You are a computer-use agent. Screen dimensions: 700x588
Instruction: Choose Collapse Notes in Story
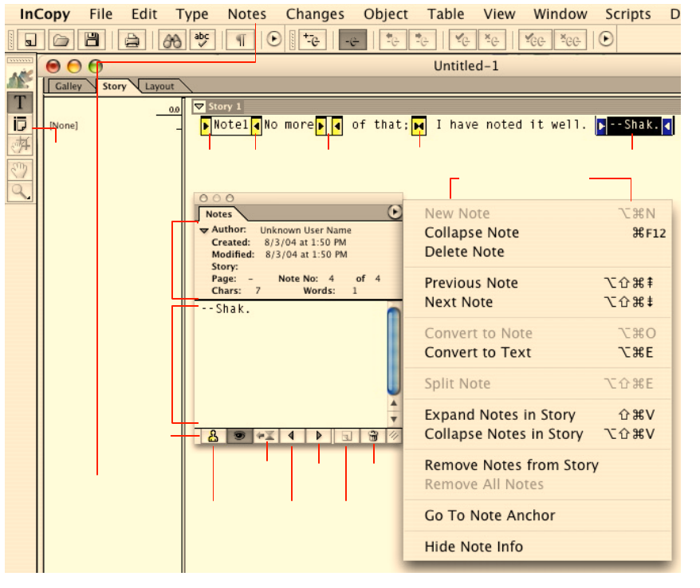point(537,434)
